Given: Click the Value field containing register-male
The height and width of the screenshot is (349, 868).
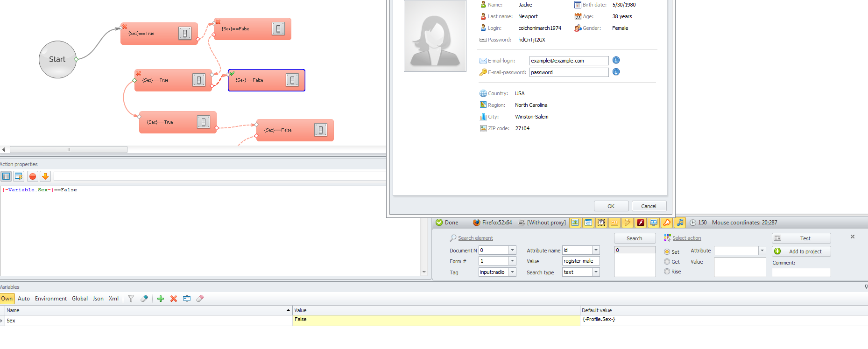Looking at the screenshot, I should (x=581, y=261).
